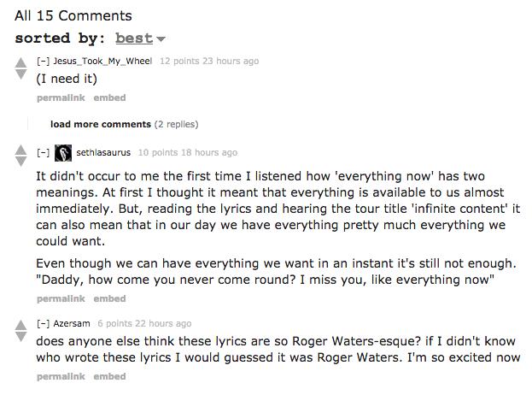Upvote Jesus_Took_My_Wheel's comment

[20, 62]
